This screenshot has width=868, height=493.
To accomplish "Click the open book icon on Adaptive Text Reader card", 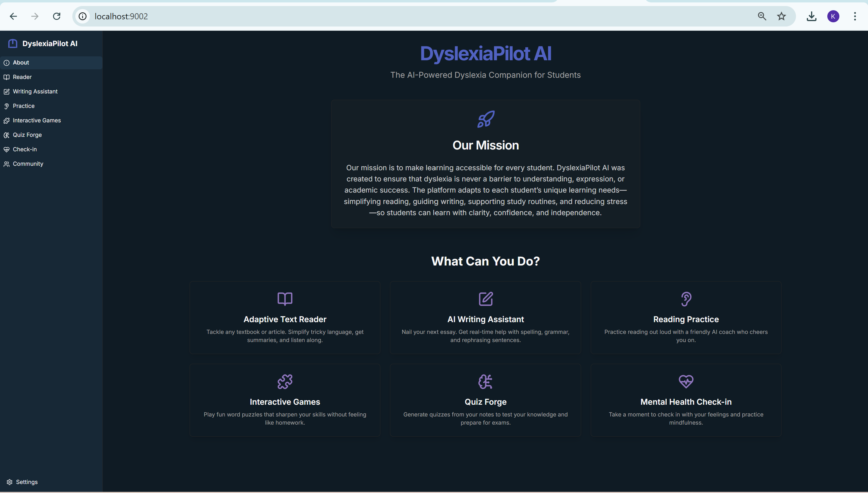I will tap(285, 299).
